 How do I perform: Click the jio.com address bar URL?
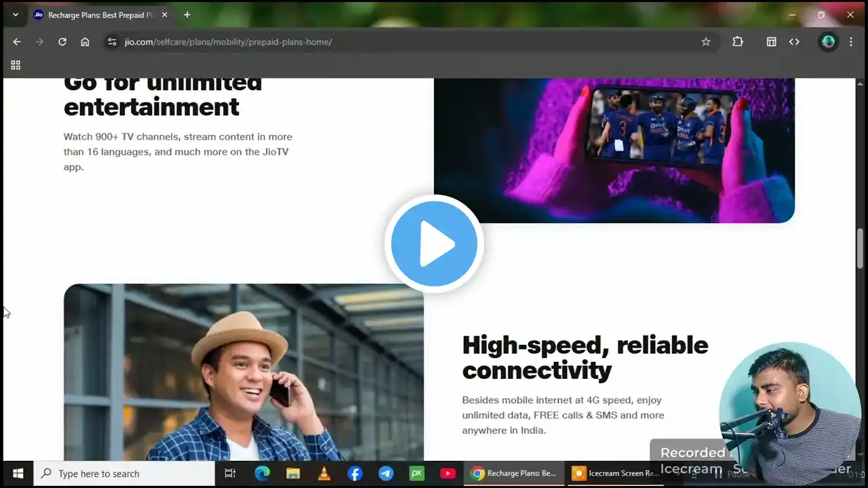[x=229, y=42]
